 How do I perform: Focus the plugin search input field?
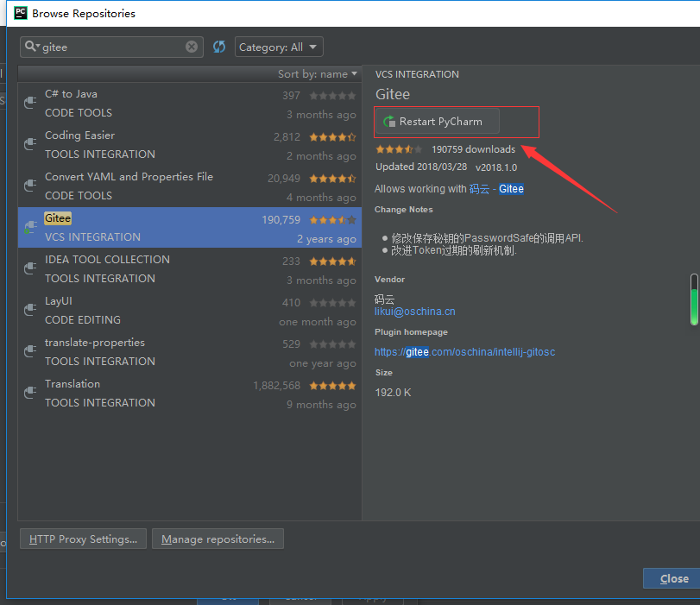(x=111, y=47)
